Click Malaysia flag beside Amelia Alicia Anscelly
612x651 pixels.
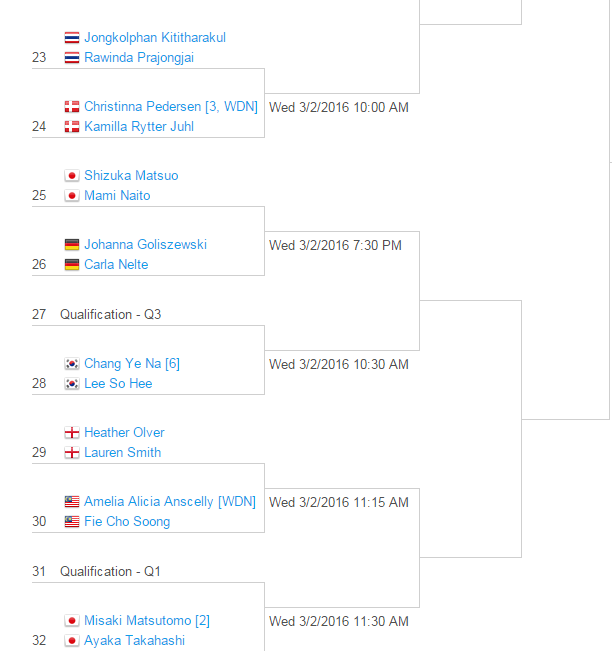(72, 502)
